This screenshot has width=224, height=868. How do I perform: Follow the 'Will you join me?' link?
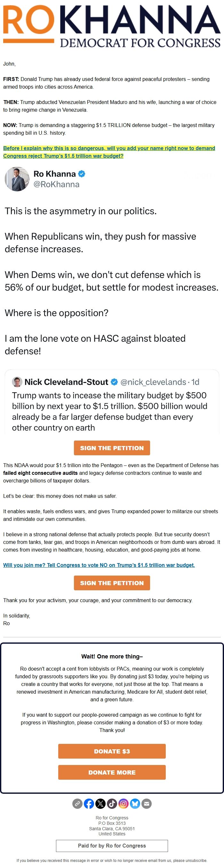[99, 565]
